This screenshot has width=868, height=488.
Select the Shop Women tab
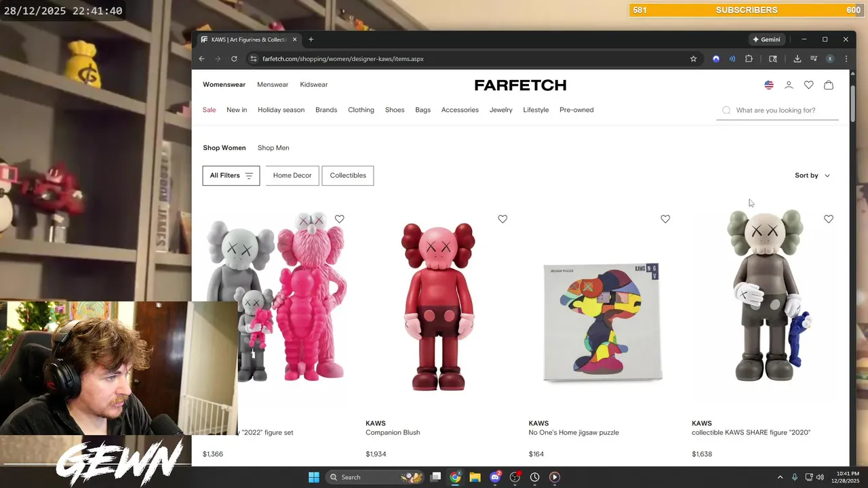pyautogui.click(x=224, y=148)
